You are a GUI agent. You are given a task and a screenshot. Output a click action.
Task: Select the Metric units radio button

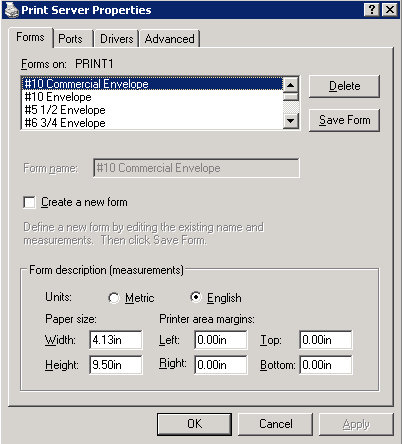(114, 298)
